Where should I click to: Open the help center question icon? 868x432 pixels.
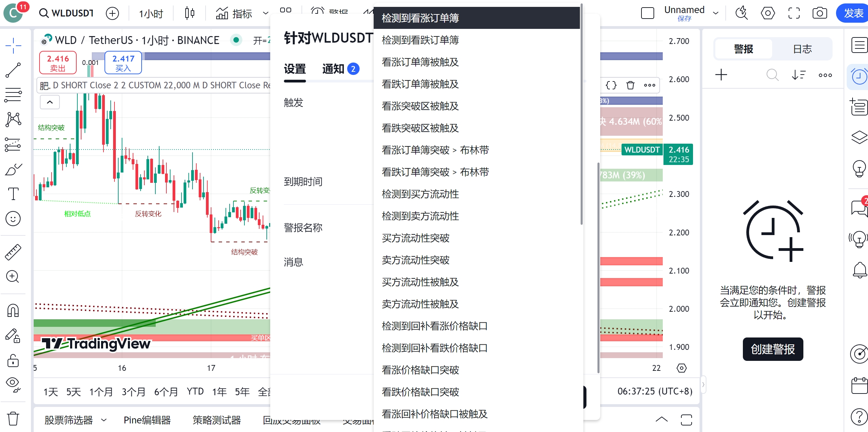pyautogui.click(x=859, y=417)
